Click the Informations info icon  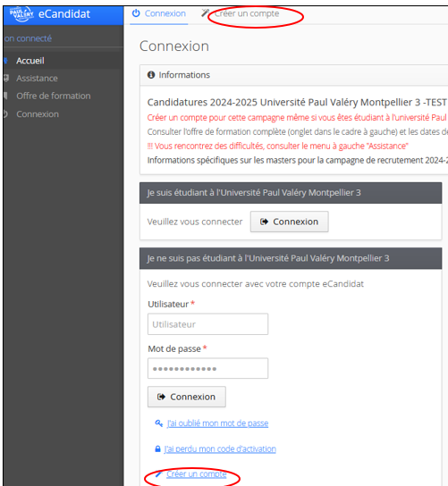coord(151,75)
